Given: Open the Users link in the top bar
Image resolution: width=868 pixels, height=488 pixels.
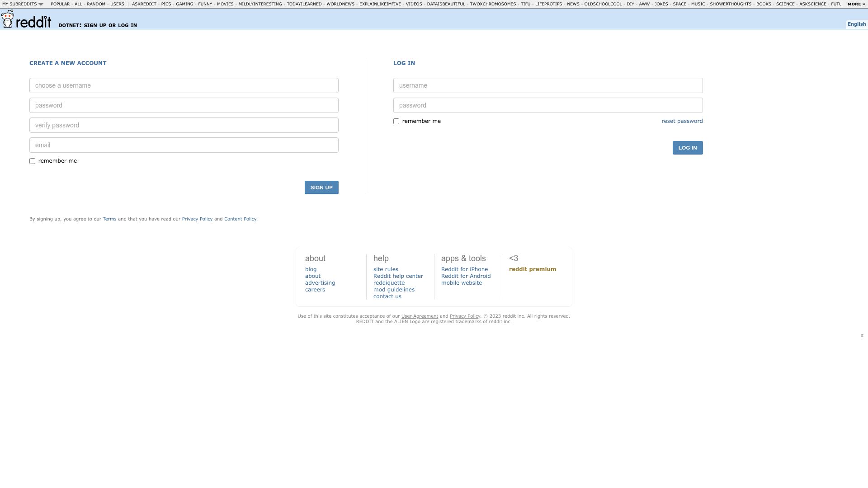Looking at the screenshot, I should point(117,4).
